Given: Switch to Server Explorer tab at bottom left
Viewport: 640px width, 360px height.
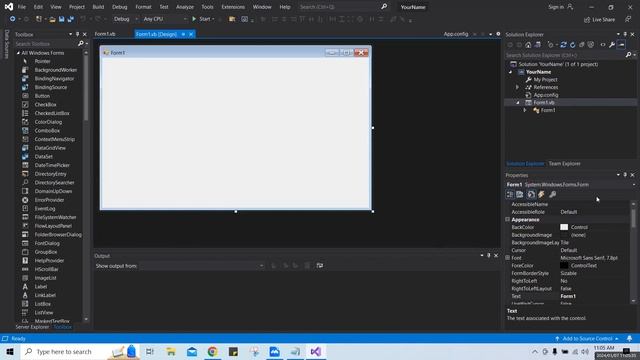Looking at the screenshot, I should [32, 327].
